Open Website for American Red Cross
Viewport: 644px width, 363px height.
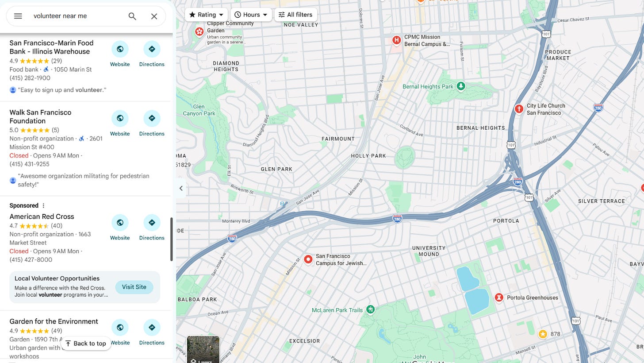(x=120, y=228)
